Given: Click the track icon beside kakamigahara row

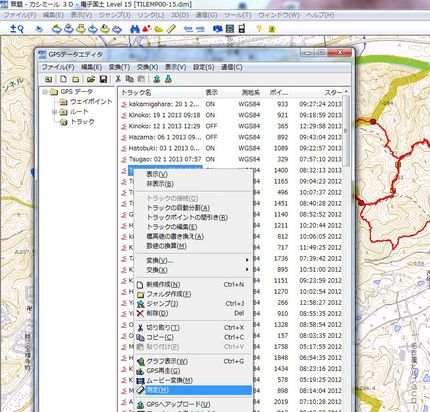Looking at the screenshot, I should 124,104.
